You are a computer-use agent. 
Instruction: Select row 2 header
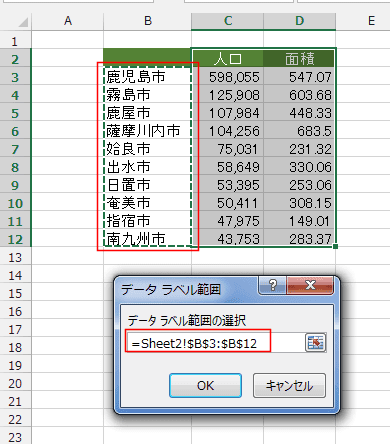click(x=15, y=59)
